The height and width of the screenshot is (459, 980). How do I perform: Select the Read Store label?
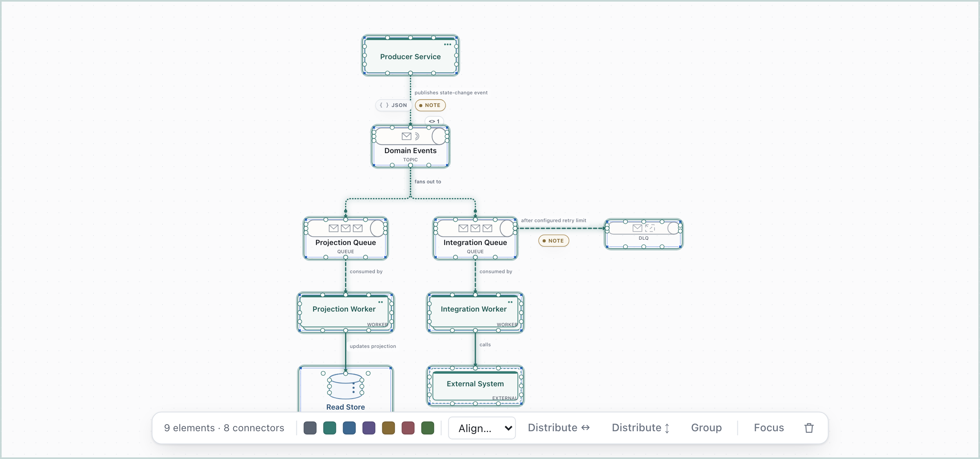pos(345,407)
